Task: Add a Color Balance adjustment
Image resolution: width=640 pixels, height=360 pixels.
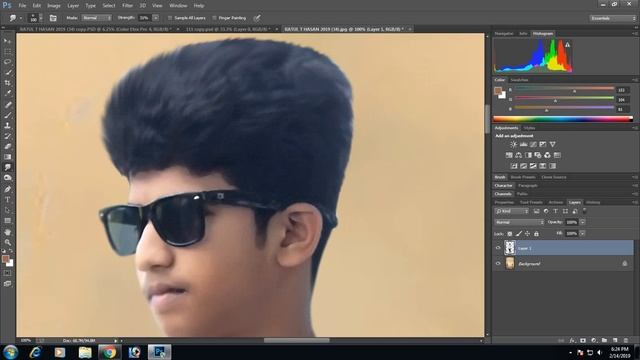Action: click(x=518, y=155)
